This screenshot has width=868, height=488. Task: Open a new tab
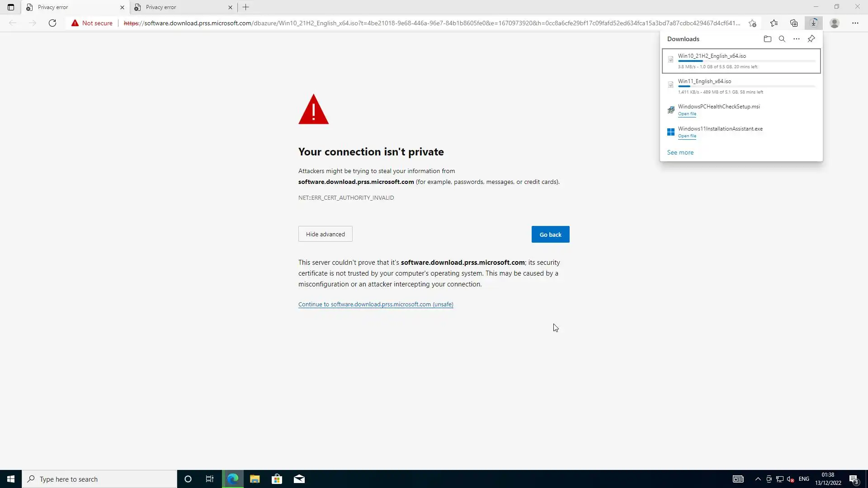coord(246,7)
